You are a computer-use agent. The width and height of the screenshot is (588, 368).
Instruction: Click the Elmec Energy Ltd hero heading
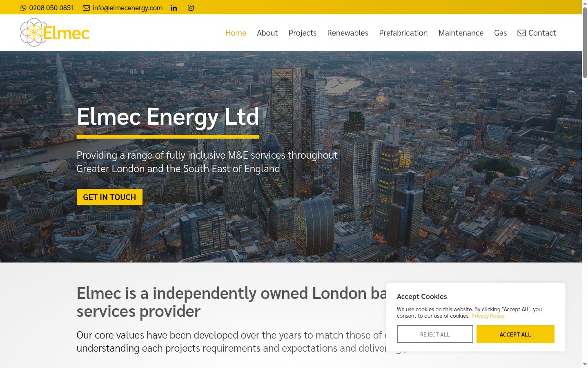pos(168,117)
